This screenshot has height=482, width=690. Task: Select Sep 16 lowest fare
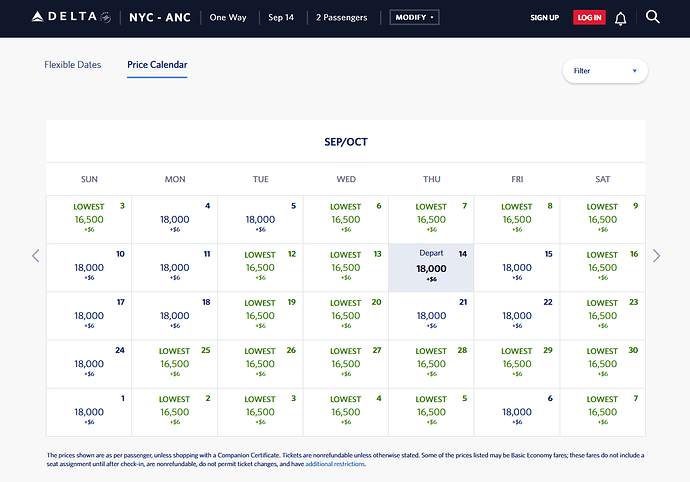[602, 268]
